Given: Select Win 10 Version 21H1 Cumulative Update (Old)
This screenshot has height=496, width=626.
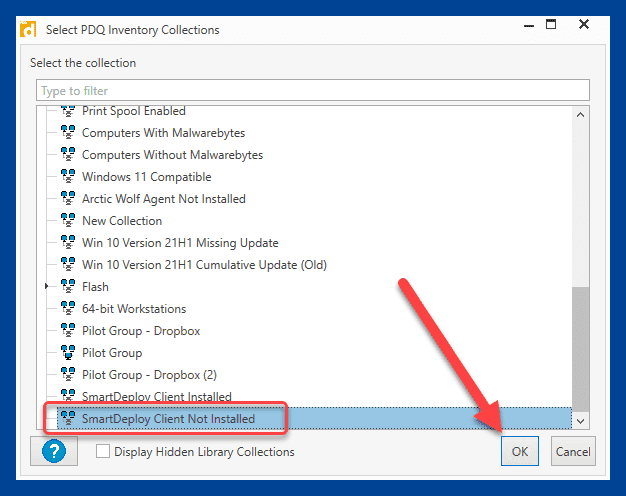Looking at the screenshot, I should (204, 264).
